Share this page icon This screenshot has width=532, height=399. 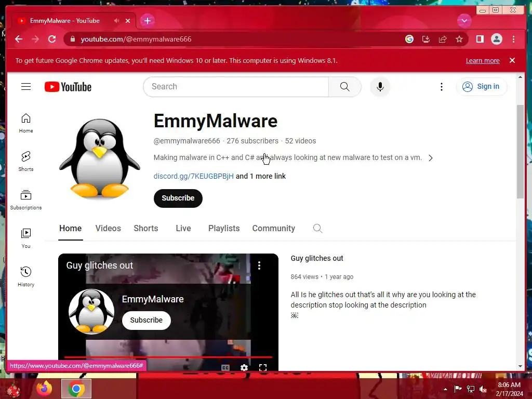click(x=443, y=39)
